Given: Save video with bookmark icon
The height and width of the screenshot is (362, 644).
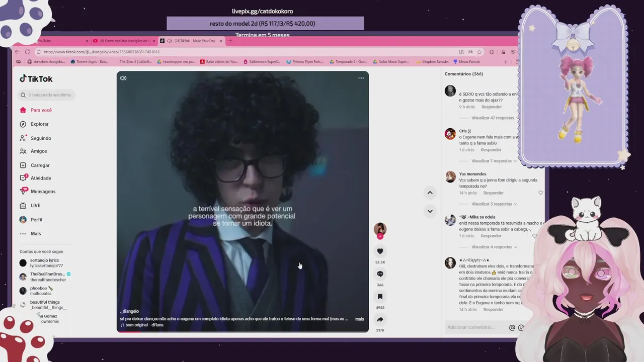Looking at the screenshot, I should pyautogui.click(x=380, y=297).
